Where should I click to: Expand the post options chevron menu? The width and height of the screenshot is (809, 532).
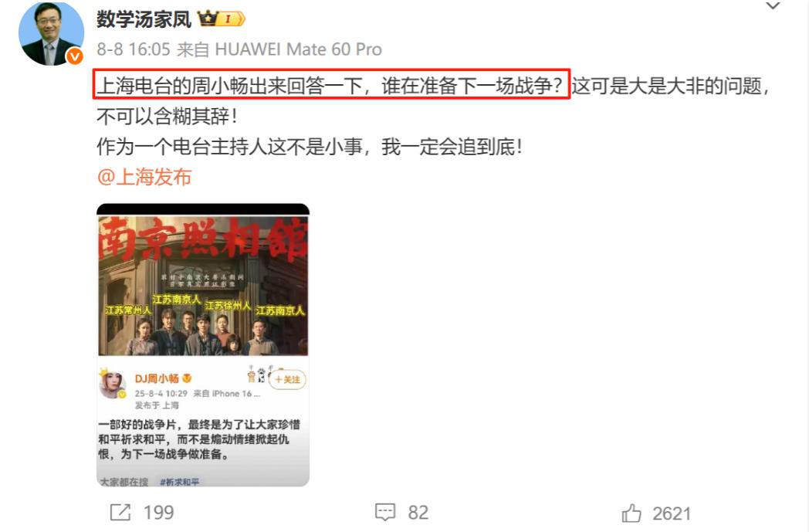(x=773, y=6)
